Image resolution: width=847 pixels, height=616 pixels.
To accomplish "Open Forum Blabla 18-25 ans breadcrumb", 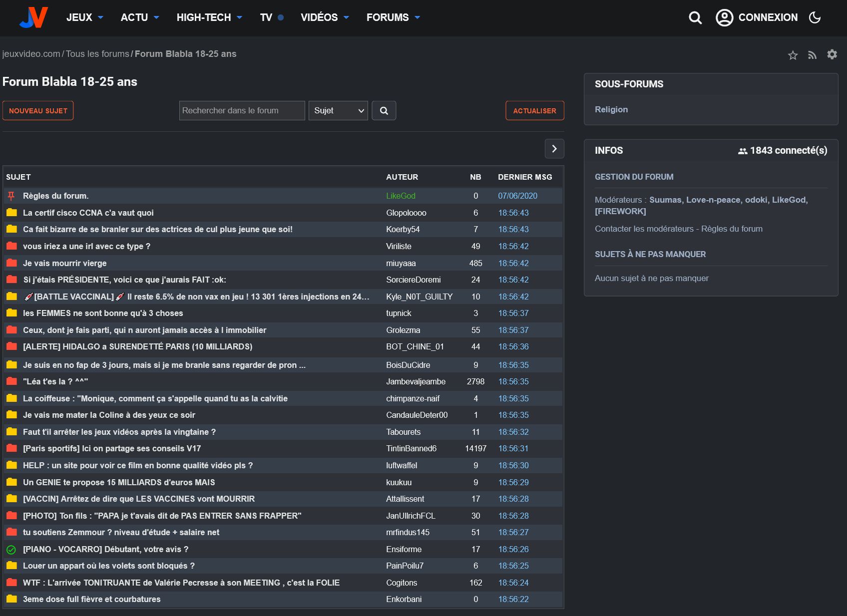I will point(186,54).
